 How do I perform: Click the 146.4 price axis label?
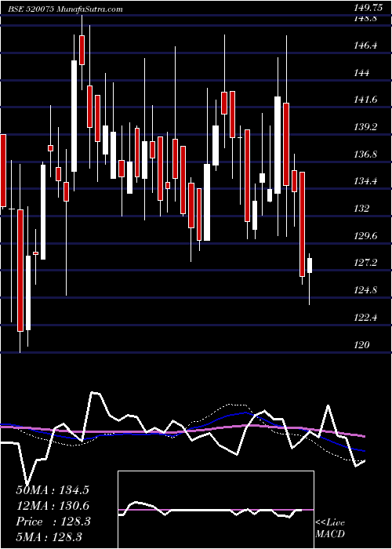366,45
